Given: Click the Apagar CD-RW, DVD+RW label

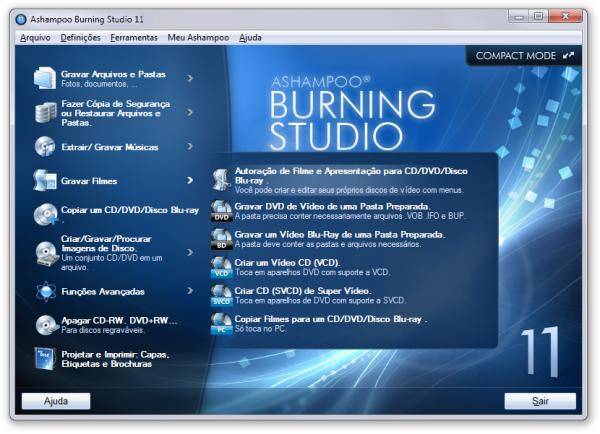Looking at the screenshot, I should click(x=119, y=320).
